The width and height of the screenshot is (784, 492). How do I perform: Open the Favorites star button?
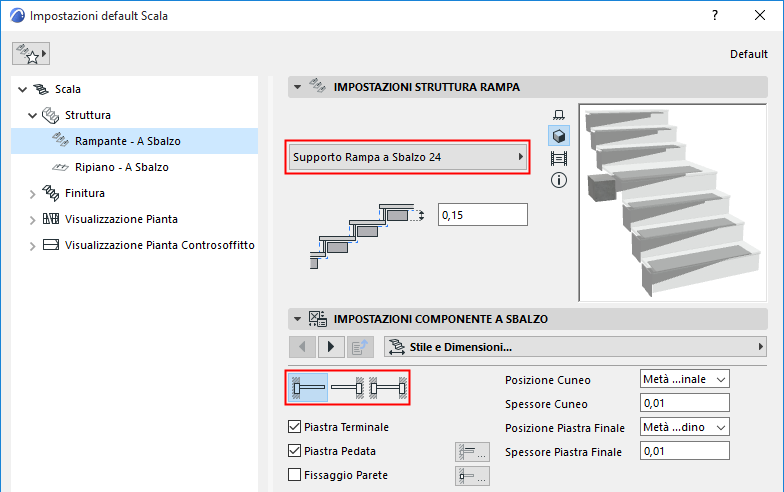tap(31, 54)
